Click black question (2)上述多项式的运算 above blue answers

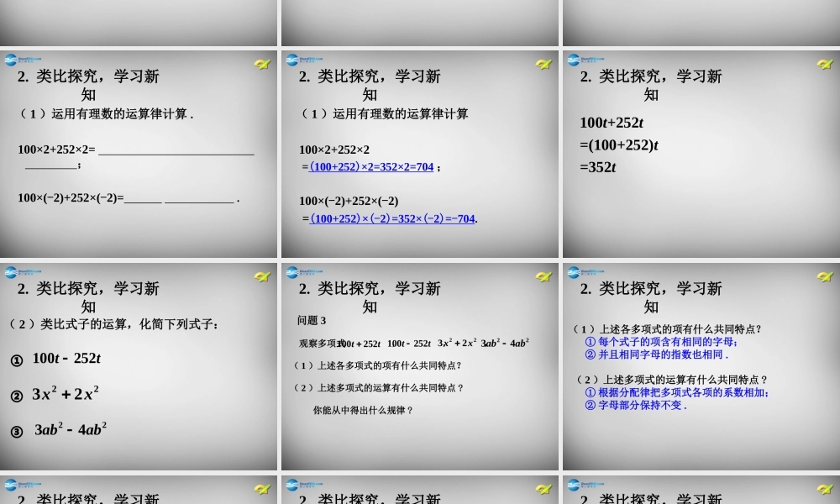click(x=672, y=380)
